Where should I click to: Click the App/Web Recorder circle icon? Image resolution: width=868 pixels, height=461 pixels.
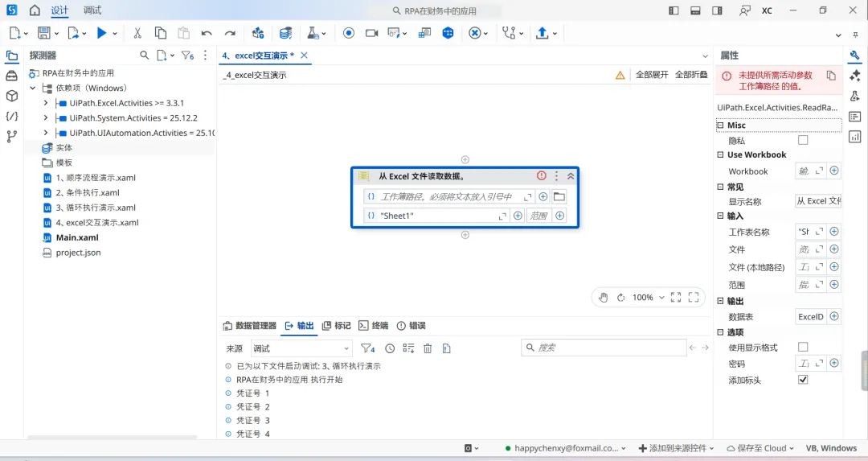349,33
